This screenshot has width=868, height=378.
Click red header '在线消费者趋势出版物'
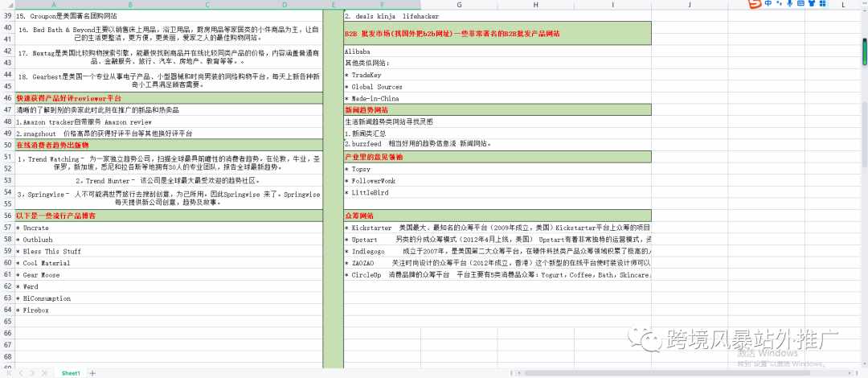click(169, 146)
